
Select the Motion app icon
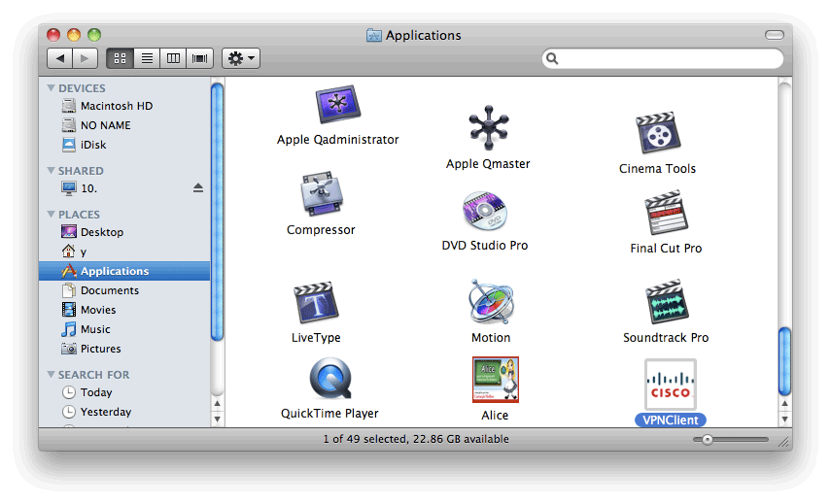point(491,301)
